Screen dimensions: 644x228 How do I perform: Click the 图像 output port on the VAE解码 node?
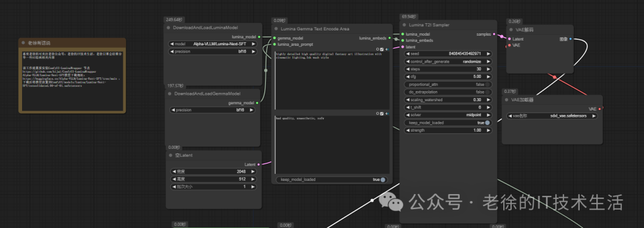pos(571,39)
